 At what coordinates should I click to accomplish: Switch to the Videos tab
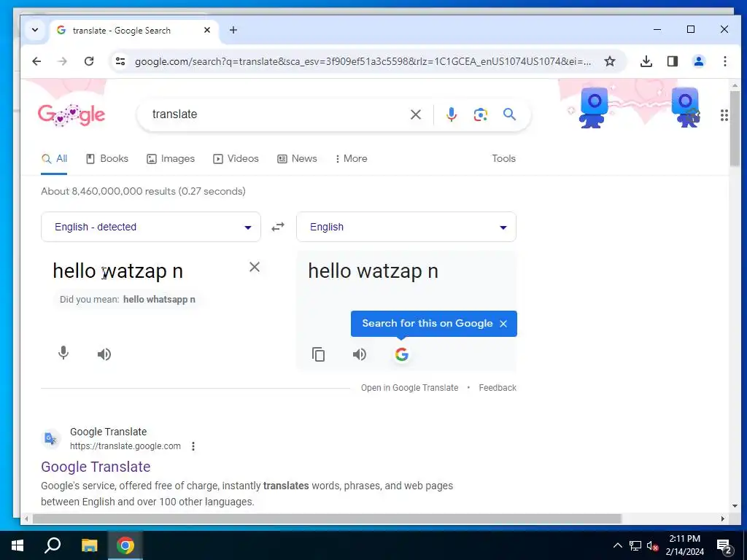[236, 158]
